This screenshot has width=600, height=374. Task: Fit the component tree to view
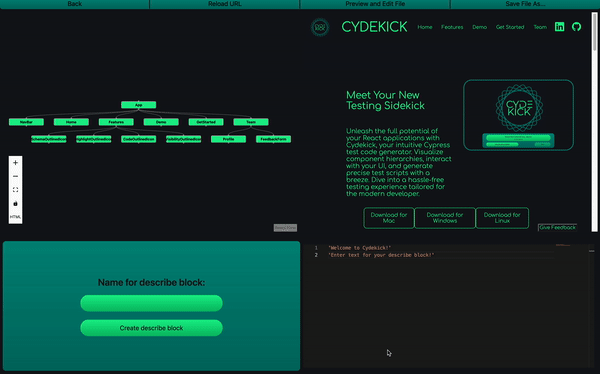(x=15, y=190)
